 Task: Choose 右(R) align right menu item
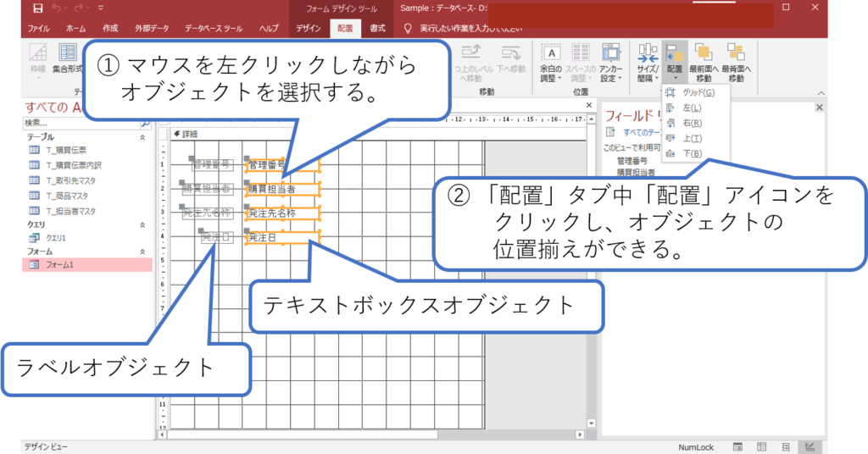pyautogui.click(x=696, y=124)
